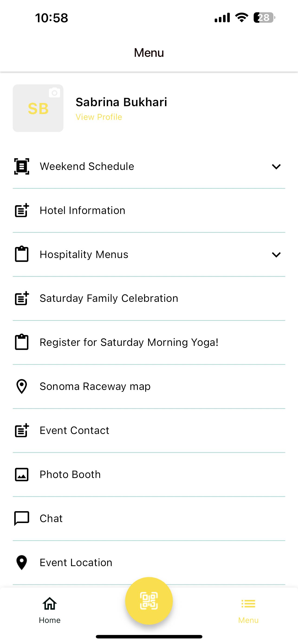Tap the SB profile avatar thumbnail
This screenshot has width=298, height=644.
(38, 108)
